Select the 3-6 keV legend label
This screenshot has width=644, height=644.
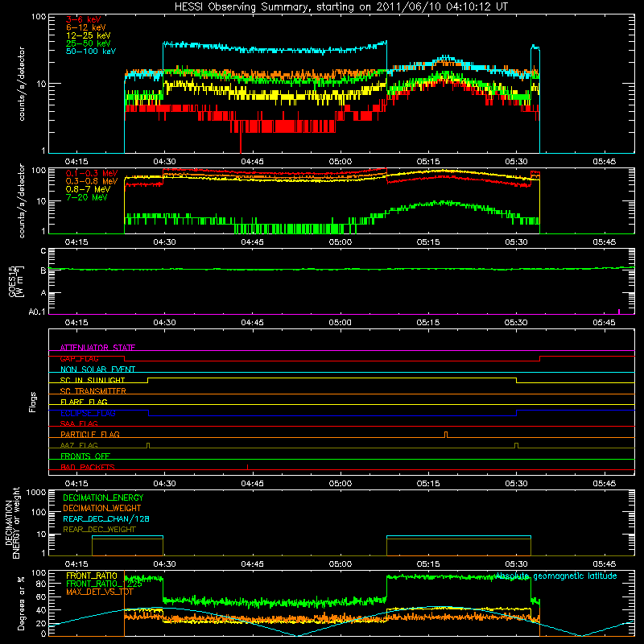[x=83, y=19]
